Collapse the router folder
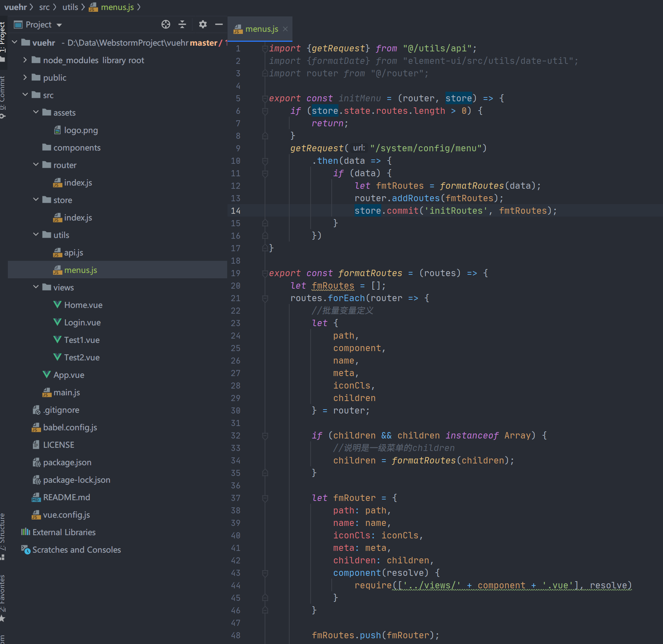This screenshot has width=663, height=644. (x=36, y=165)
